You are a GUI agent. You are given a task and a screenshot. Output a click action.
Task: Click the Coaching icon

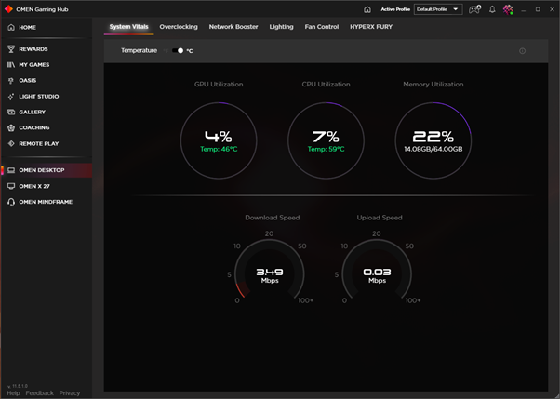11,128
